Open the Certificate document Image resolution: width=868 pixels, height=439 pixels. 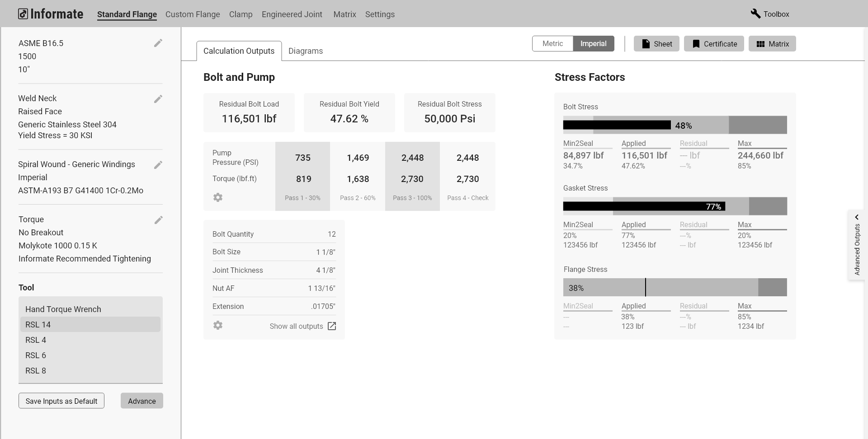click(x=714, y=44)
